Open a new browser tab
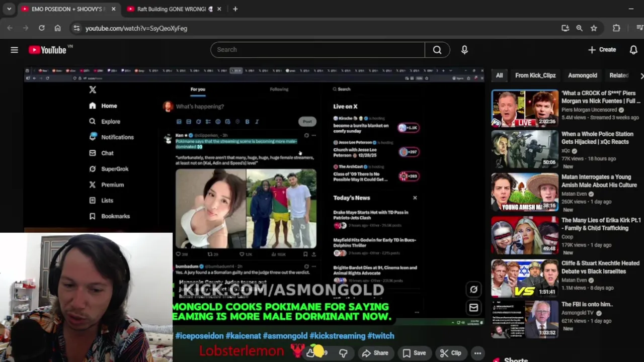The width and height of the screenshot is (644, 362). click(x=235, y=9)
